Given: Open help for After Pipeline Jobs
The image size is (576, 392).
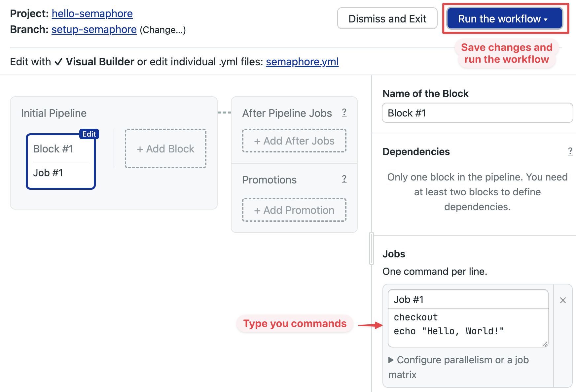Looking at the screenshot, I should click(344, 113).
